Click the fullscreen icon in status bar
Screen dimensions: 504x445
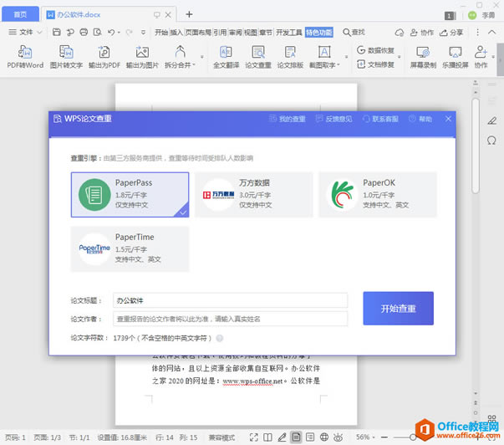(x=254, y=437)
